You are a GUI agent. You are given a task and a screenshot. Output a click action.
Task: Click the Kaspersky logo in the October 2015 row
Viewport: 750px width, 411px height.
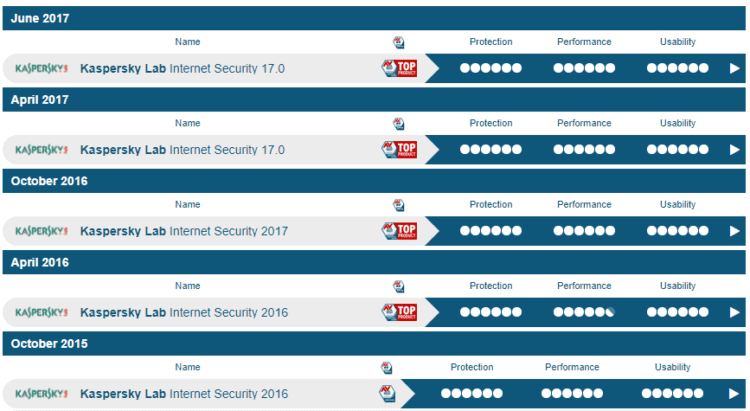point(42,394)
